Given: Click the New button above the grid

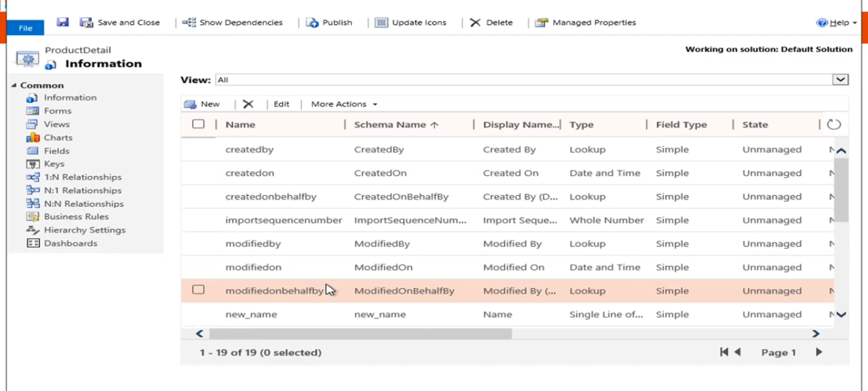Looking at the screenshot, I should (x=203, y=104).
